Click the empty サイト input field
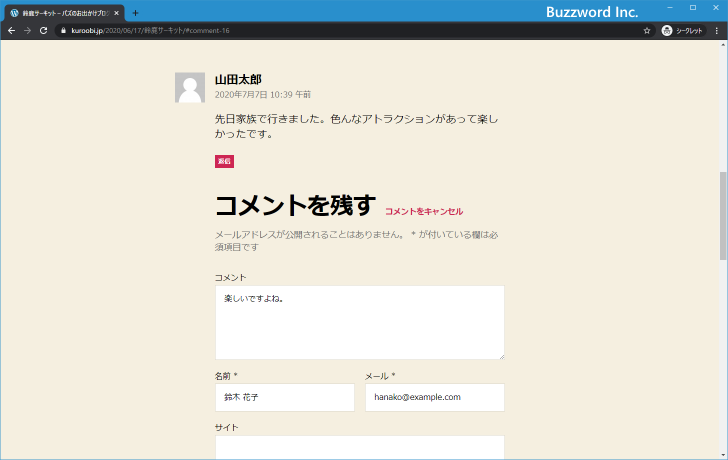Screen dimensions: 728x460 360,447
